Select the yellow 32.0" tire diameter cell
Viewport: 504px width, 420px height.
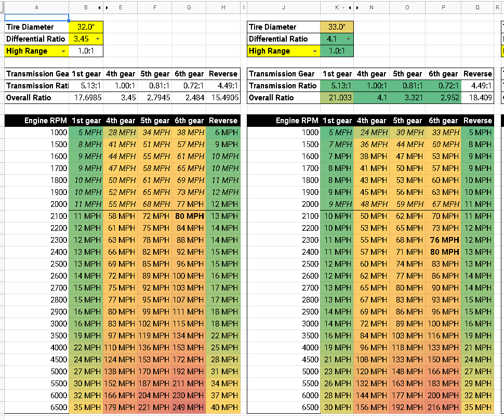86,27
